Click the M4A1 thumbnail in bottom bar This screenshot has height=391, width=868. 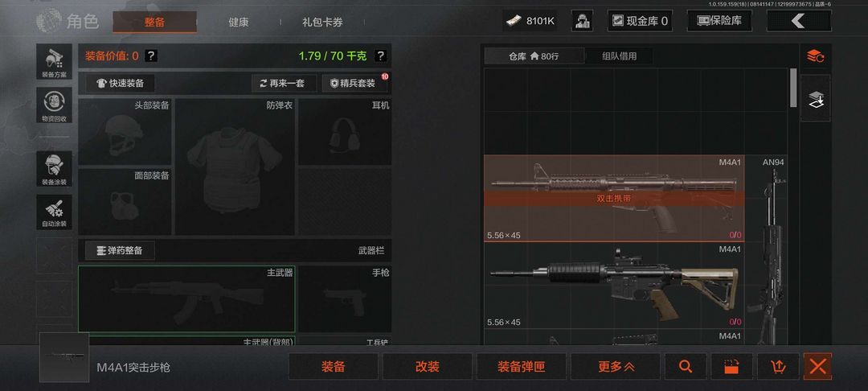(x=64, y=357)
